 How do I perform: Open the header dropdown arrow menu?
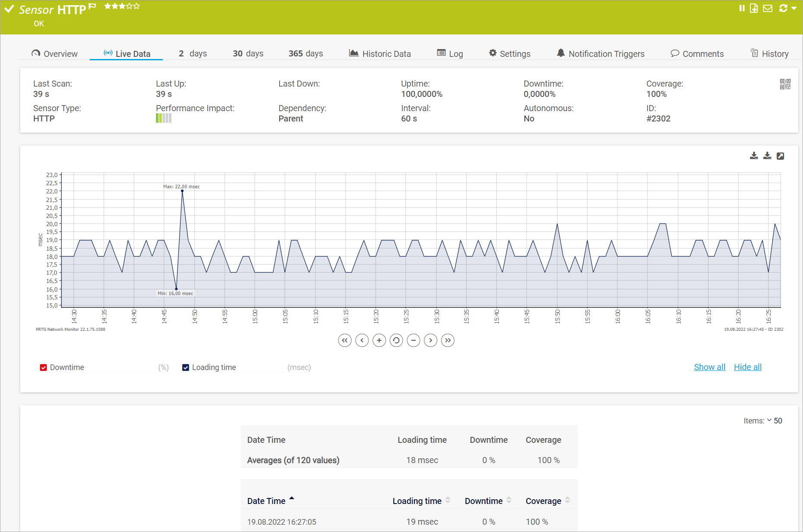pos(794,8)
